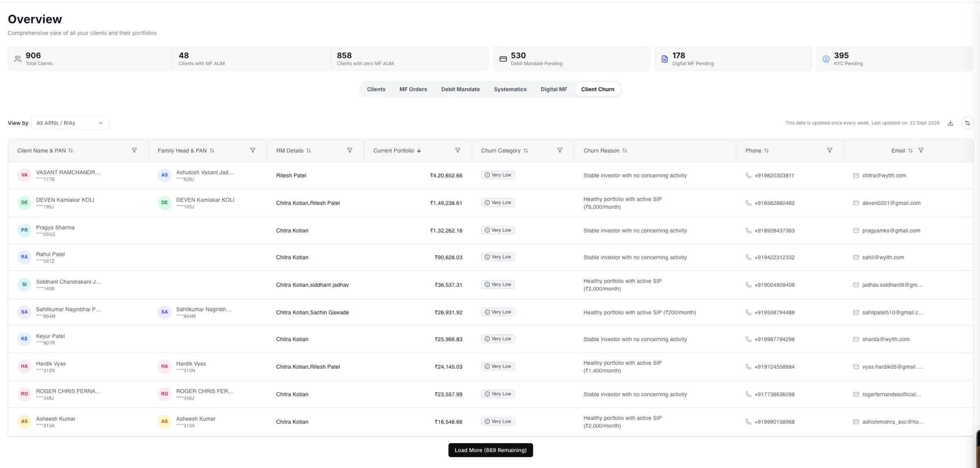The width and height of the screenshot is (980, 468).
Task: Click phone icon for +919004909409
Action: [748, 285]
